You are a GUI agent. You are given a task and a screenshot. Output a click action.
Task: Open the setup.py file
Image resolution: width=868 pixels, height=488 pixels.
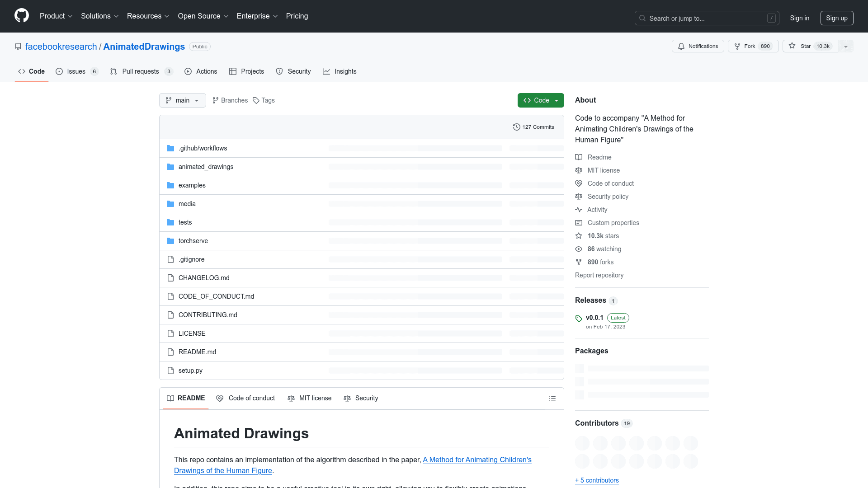click(190, 371)
